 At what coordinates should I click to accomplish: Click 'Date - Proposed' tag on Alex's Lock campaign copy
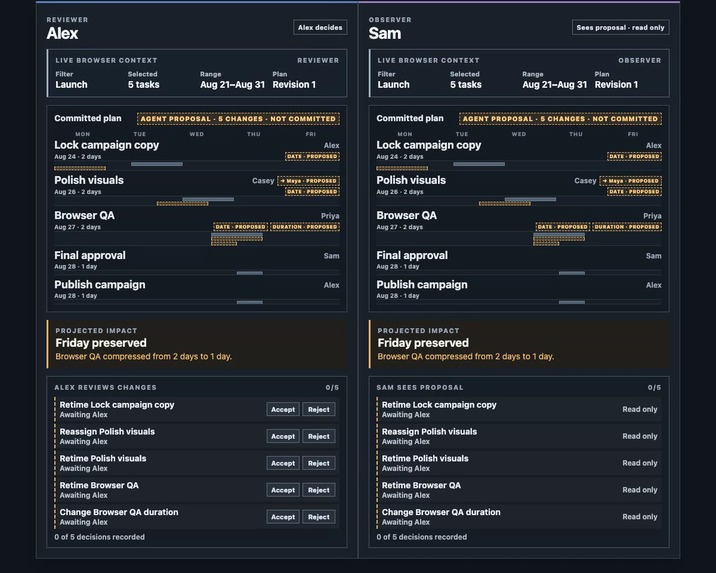(312, 156)
